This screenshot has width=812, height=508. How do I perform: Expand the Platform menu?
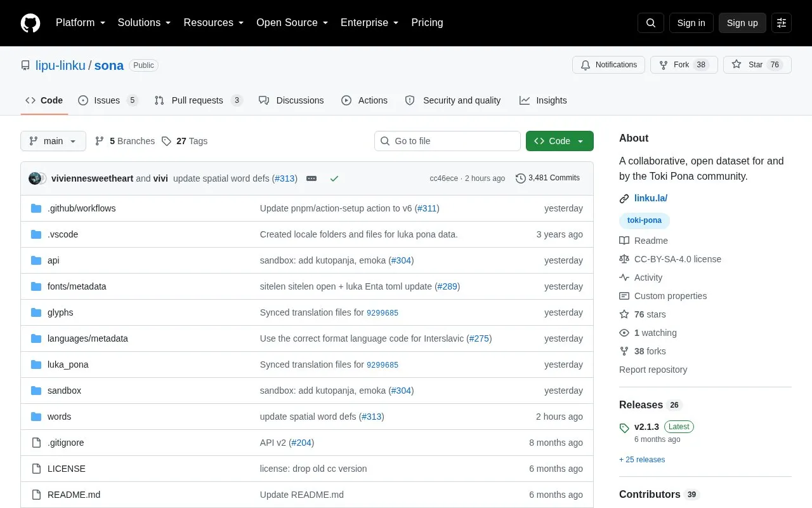[80, 23]
